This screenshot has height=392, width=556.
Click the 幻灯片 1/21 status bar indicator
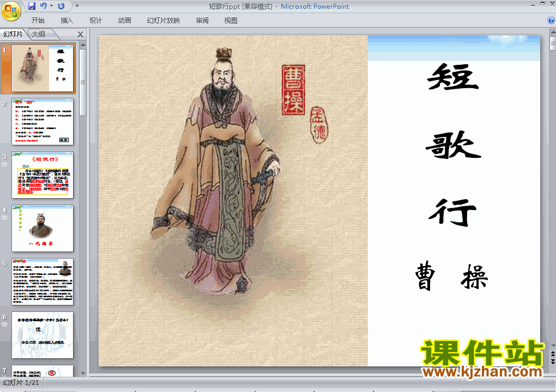point(21,382)
